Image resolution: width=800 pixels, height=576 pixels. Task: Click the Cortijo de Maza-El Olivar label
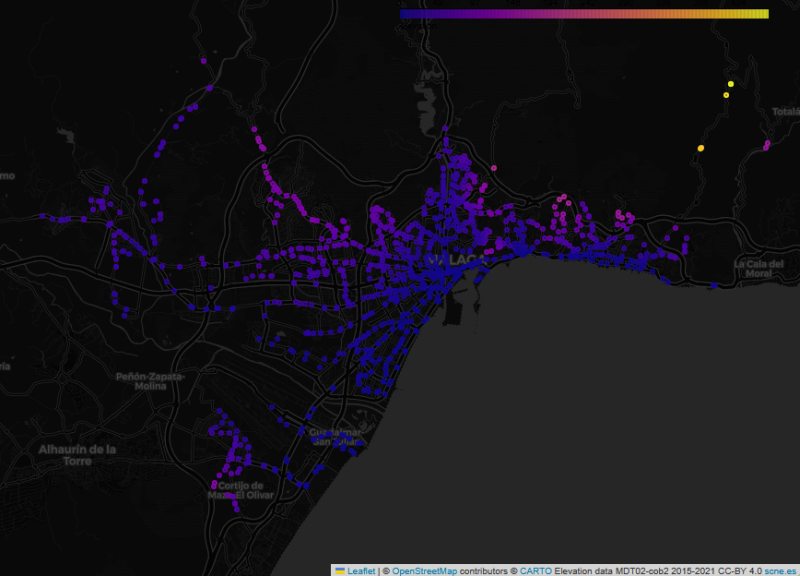tap(241, 490)
